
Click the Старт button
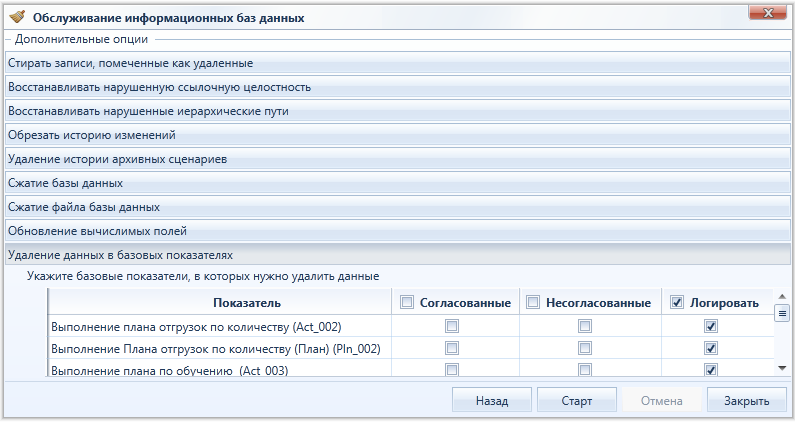click(576, 400)
